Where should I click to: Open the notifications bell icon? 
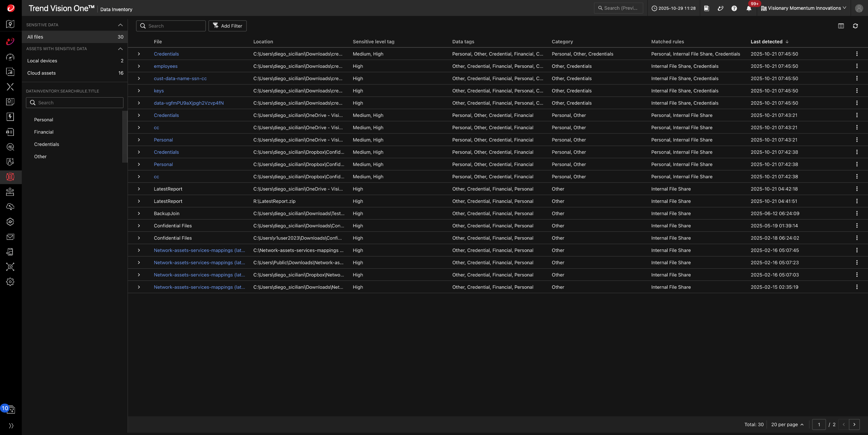(x=749, y=8)
